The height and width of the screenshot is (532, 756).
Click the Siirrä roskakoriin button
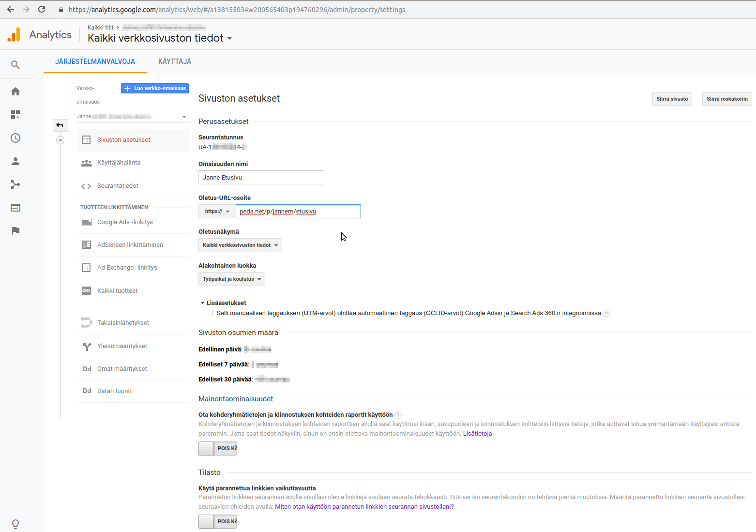click(726, 99)
